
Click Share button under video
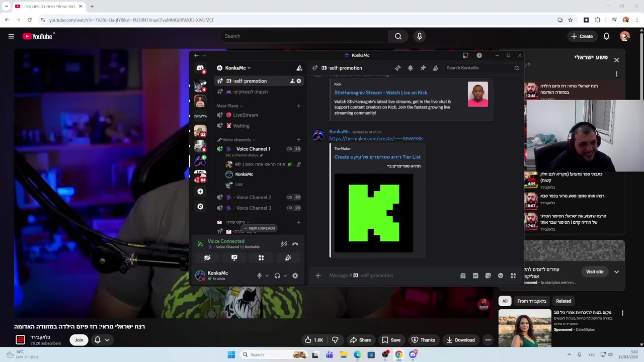(x=360, y=340)
